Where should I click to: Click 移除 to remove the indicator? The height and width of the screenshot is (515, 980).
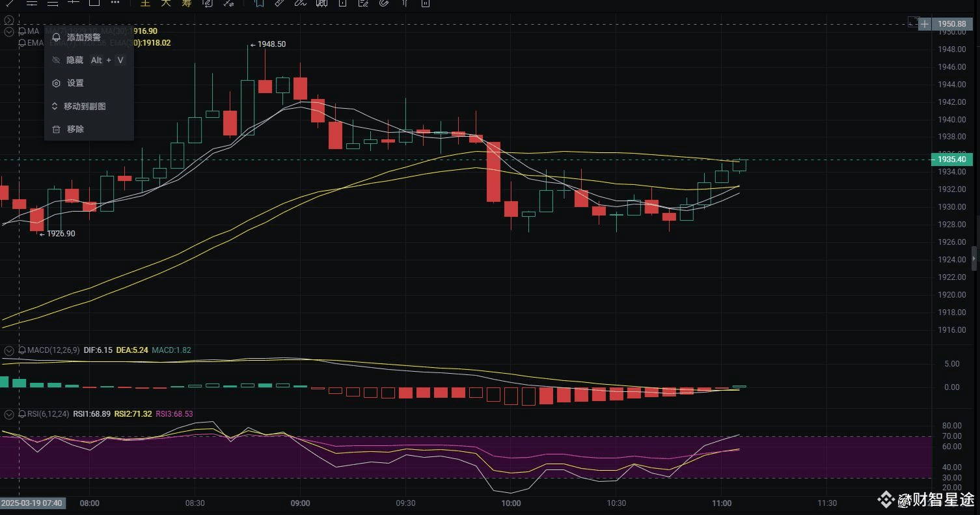coord(75,129)
